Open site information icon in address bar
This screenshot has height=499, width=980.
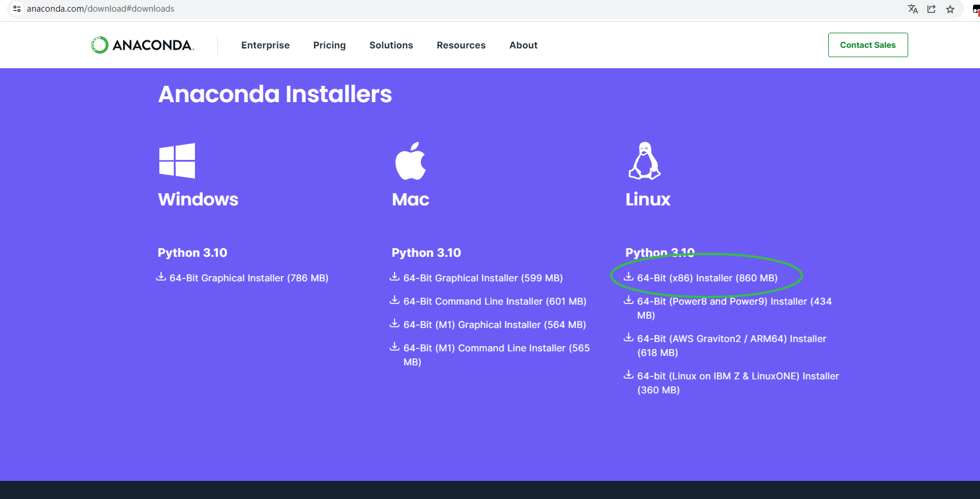point(17,9)
